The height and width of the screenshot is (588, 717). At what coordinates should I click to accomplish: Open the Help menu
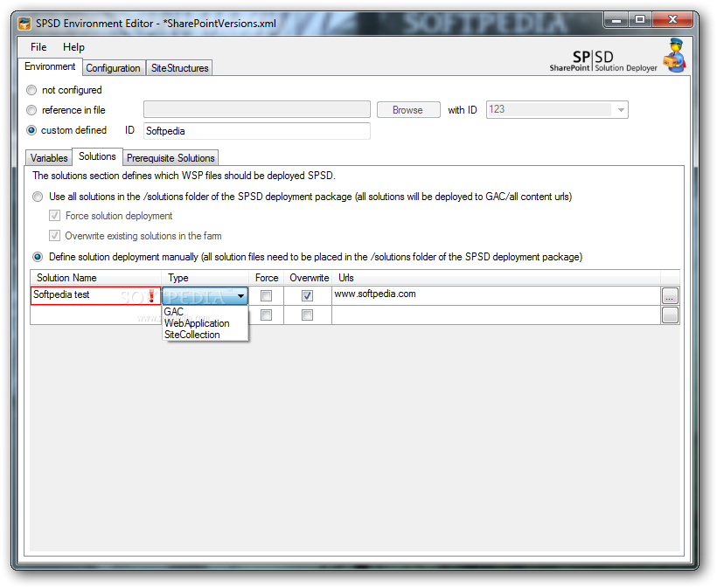point(73,47)
